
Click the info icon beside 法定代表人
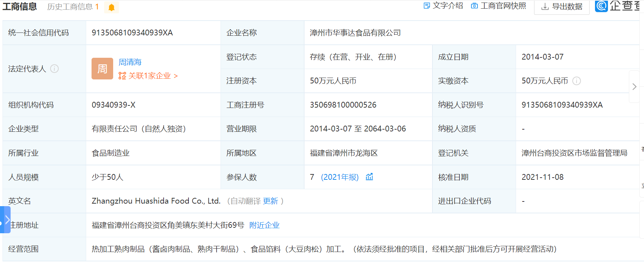click(x=54, y=69)
